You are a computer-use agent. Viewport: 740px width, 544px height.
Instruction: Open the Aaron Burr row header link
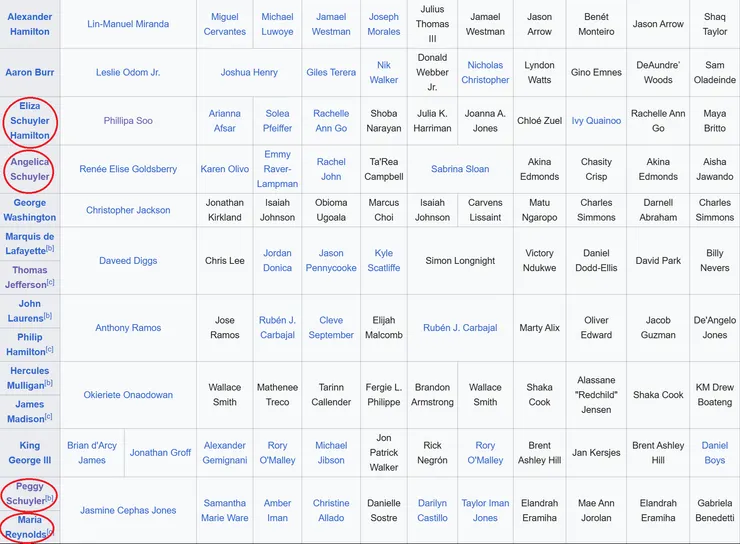coord(30,72)
